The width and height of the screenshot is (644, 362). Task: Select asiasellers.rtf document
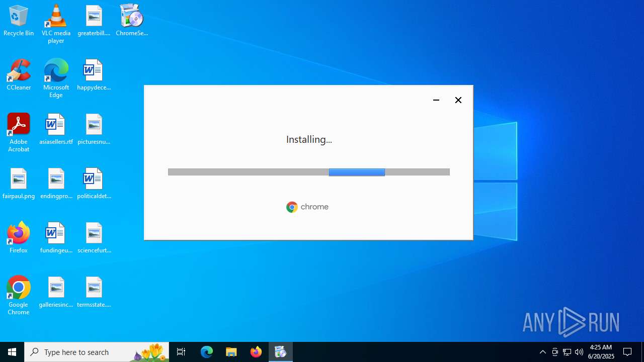[56, 130]
